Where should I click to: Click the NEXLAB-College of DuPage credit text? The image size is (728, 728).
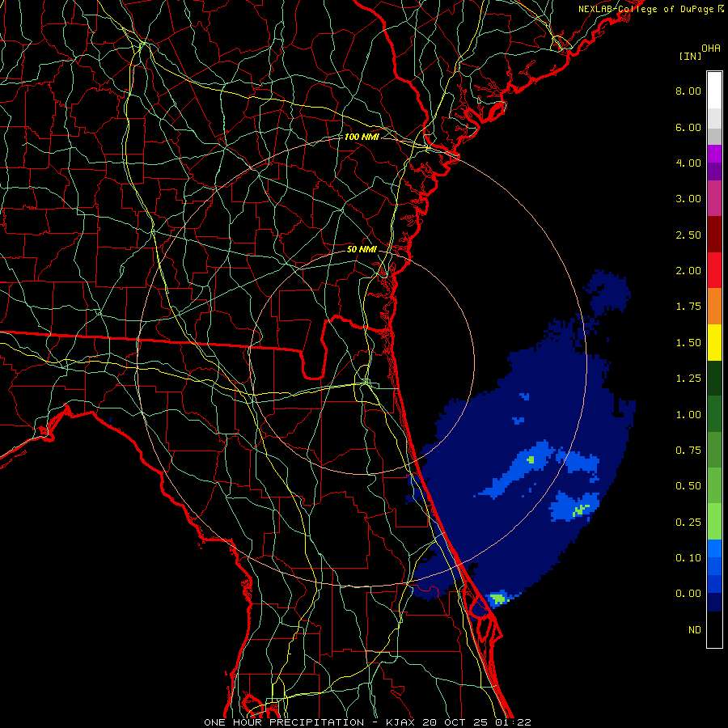coord(648,9)
